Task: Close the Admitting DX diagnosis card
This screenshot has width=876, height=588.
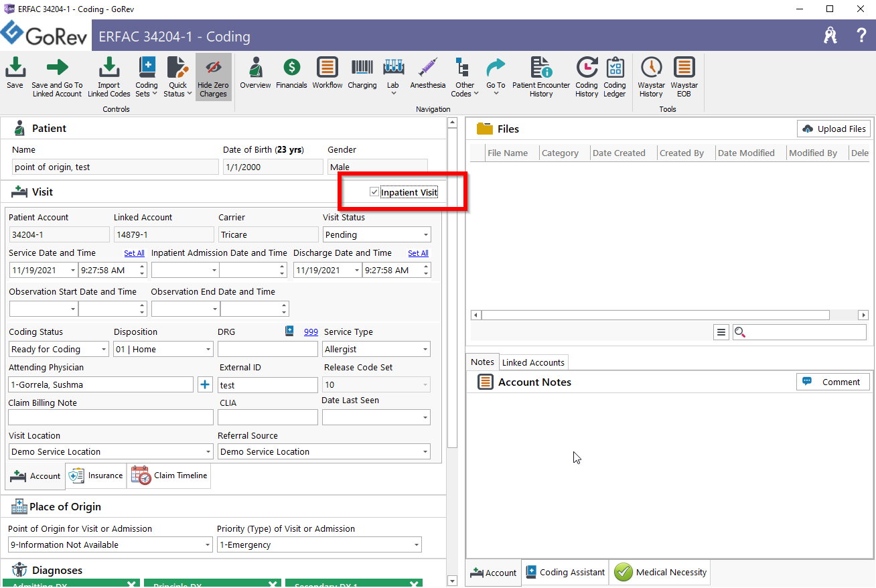Action: (x=132, y=584)
